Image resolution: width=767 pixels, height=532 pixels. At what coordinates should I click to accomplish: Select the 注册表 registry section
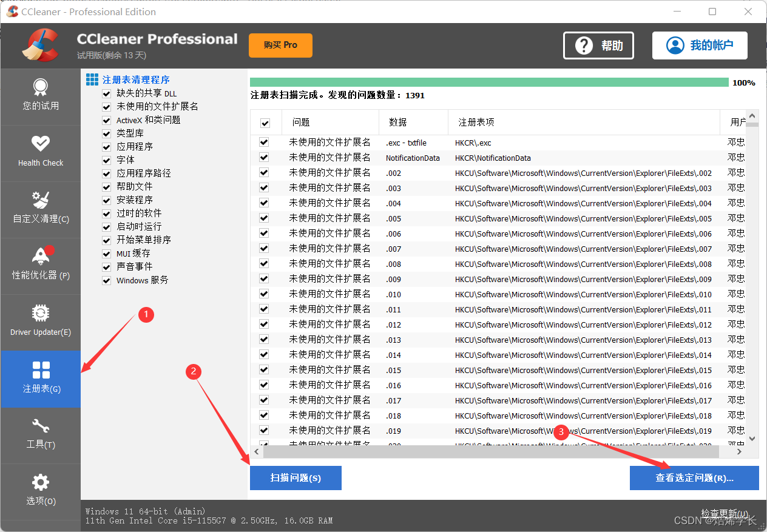(x=41, y=379)
